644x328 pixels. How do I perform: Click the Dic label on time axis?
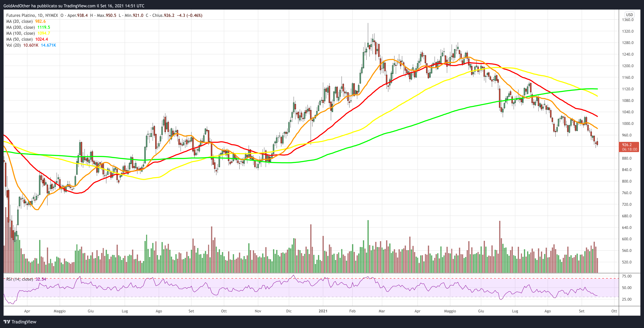(289, 311)
